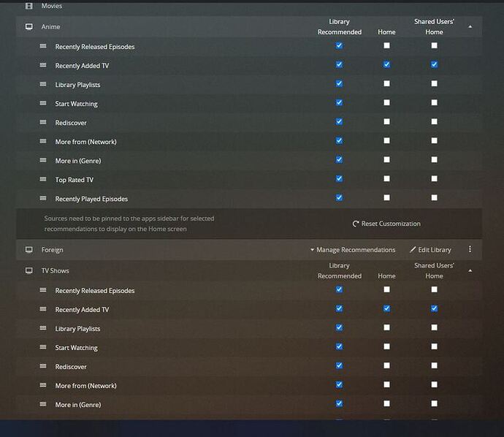
Task: Click the Anime library monitor icon
Action: click(29, 27)
